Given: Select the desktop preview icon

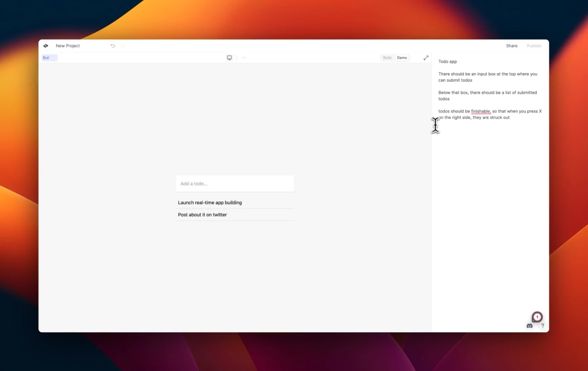Looking at the screenshot, I should [x=229, y=57].
